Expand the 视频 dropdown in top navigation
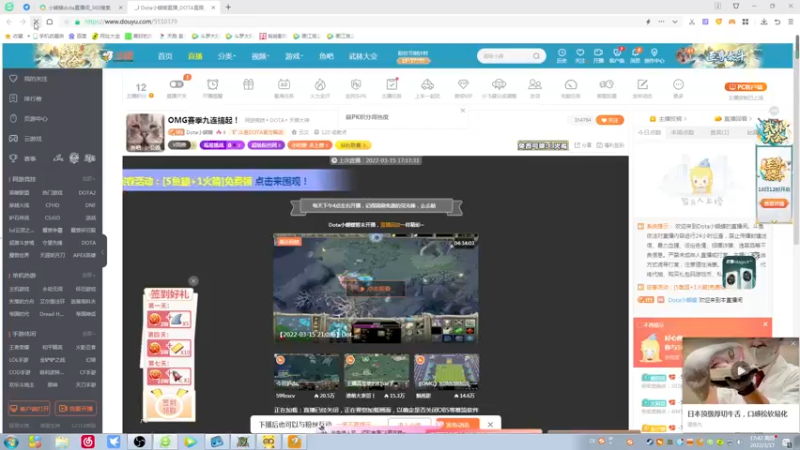 (x=260, y=56)
